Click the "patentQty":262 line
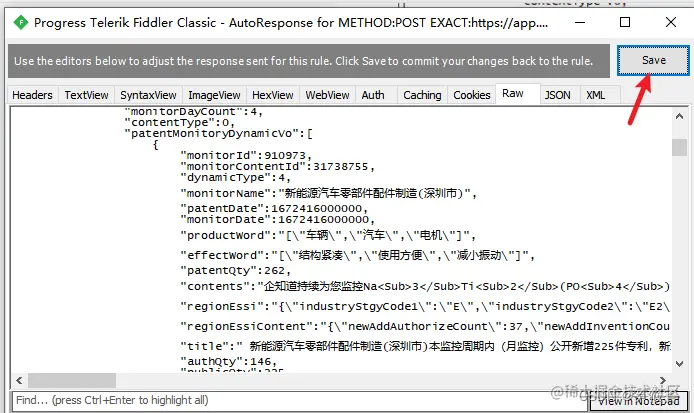 235,270
